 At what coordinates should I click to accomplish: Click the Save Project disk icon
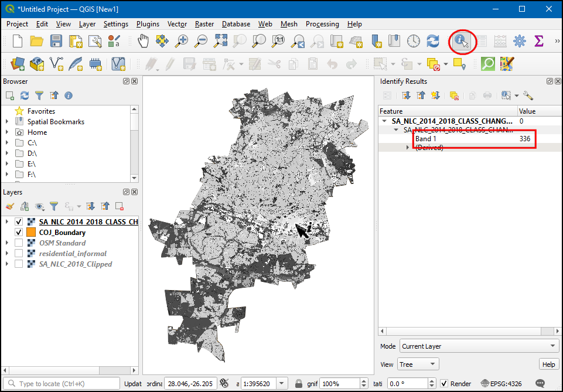[x=56, y=41]
